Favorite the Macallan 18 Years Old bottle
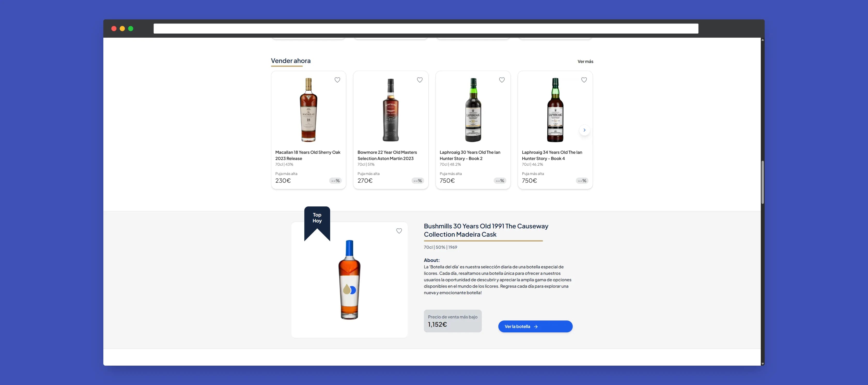 click(x=337, y=80)
